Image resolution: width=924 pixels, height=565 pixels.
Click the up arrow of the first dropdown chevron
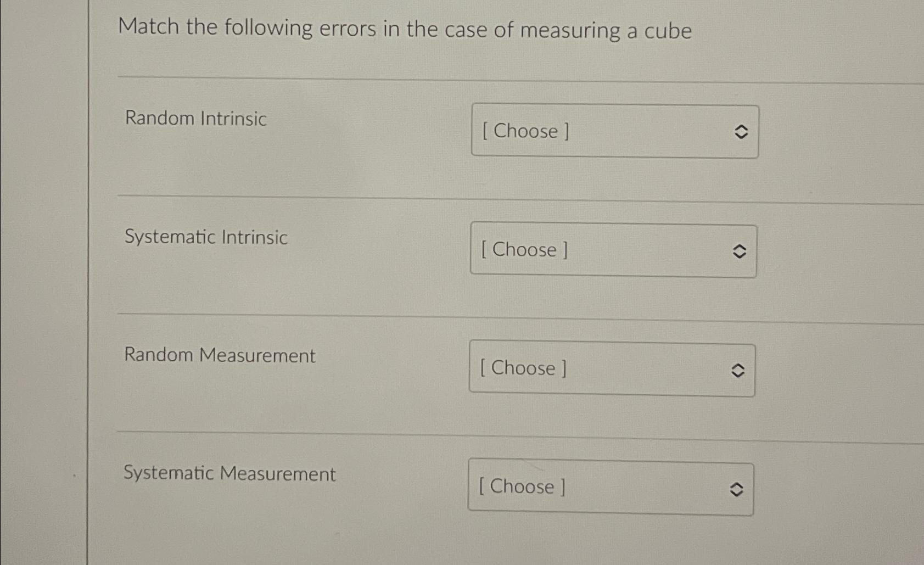[x=740, y=128]
